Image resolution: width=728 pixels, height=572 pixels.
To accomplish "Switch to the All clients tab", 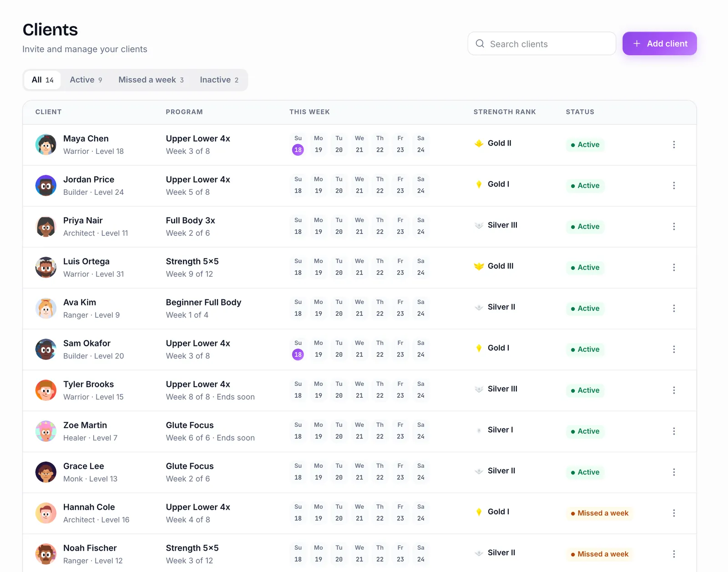I will [43, 80].
